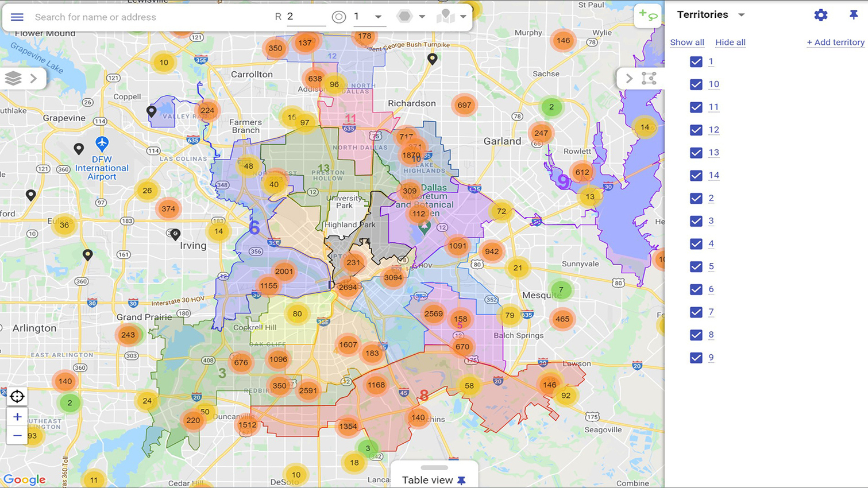Open the Territories header dropdown
Screen dimensions: 868x488
(x=741, y=14)
